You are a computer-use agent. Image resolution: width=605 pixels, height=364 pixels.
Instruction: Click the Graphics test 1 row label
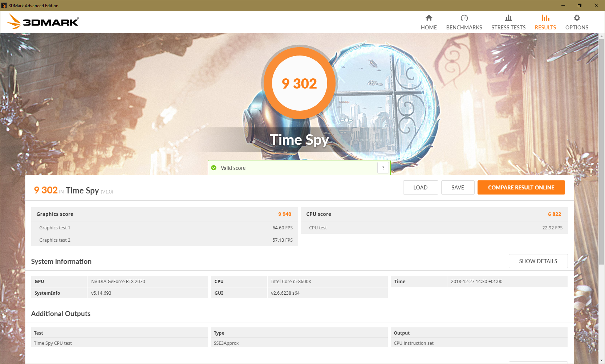click(x=55, y=228)
